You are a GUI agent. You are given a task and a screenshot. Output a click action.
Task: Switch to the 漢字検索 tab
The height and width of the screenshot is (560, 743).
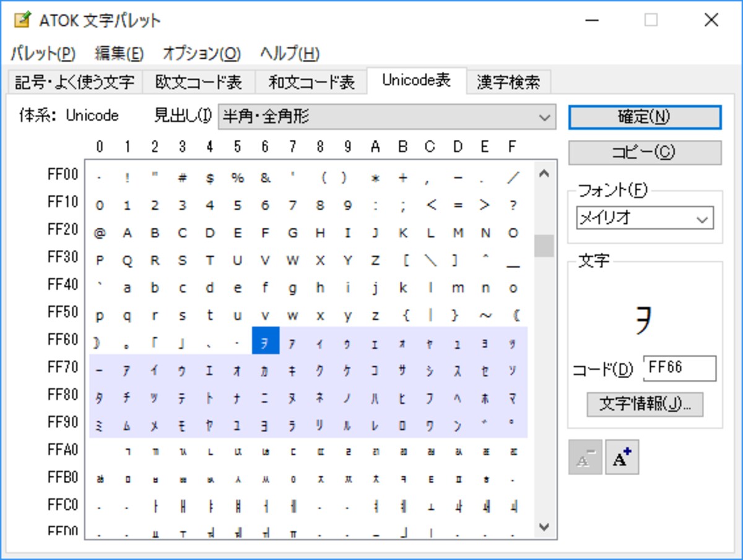click(508, 82)
